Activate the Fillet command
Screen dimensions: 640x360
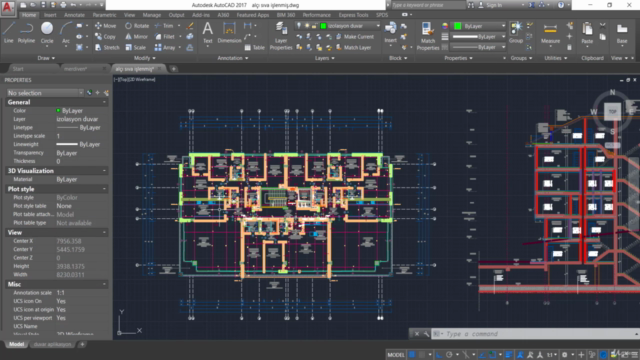tap(165, 37)
